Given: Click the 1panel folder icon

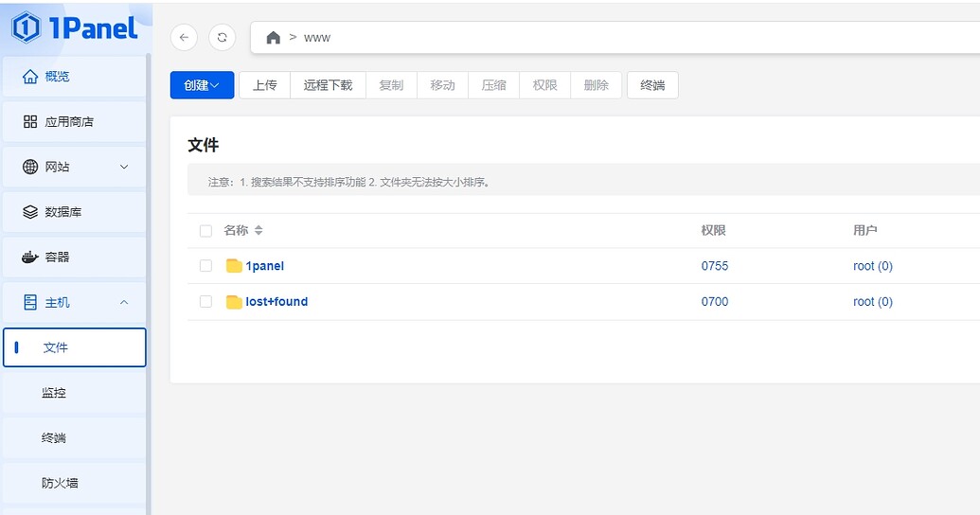Looking at the screenshot, I should point(234,266).
